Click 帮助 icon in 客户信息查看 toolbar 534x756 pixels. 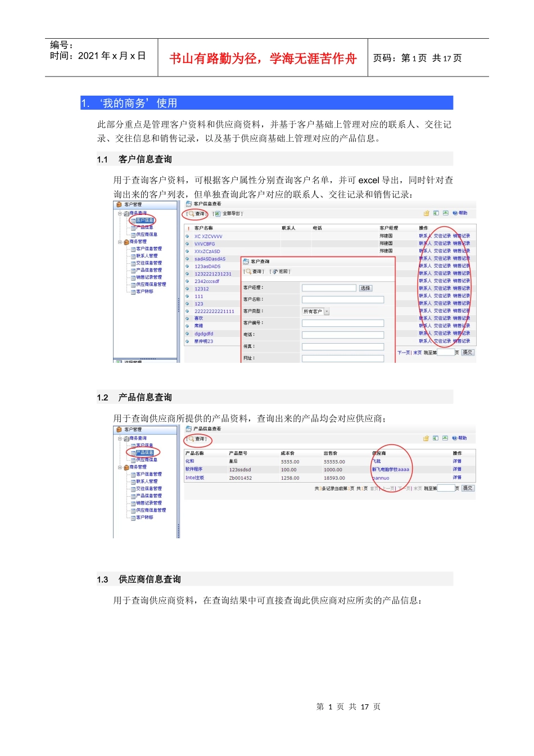tap(460, 213)
